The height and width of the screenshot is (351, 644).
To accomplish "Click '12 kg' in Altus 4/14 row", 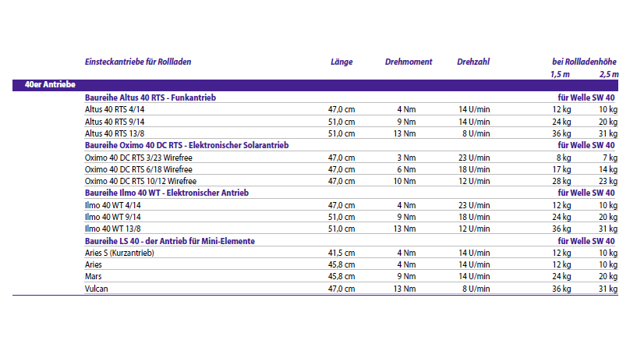I will (x=561, y=110).
